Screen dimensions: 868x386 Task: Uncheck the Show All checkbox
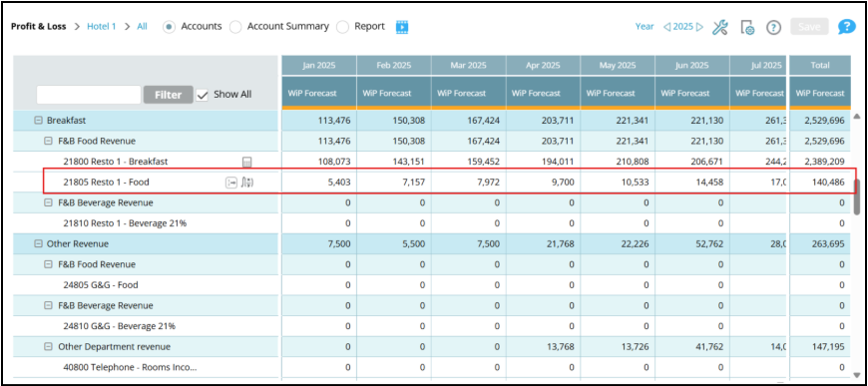(x=203, y=95)
